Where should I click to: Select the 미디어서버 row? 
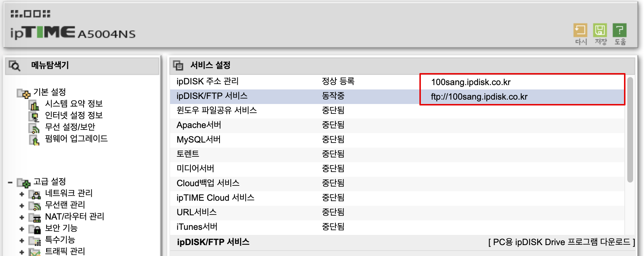click(397, 169)
